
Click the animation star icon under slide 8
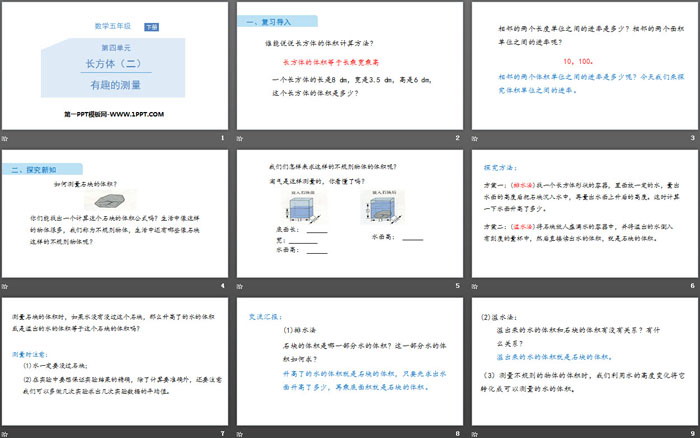(x=240, y=433)
